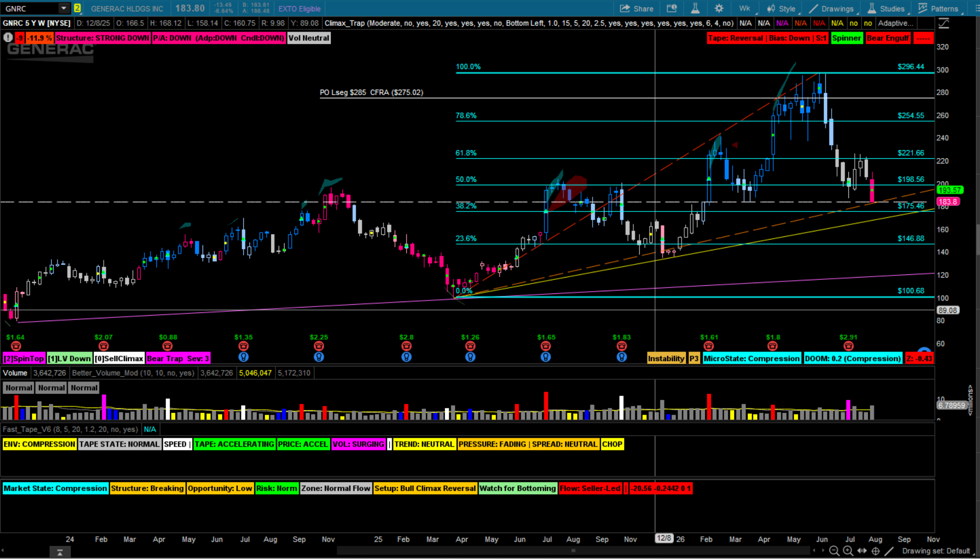Open the Drawing set: Default dropdown
Screen dimensions: 980x559
coord(939,551)
